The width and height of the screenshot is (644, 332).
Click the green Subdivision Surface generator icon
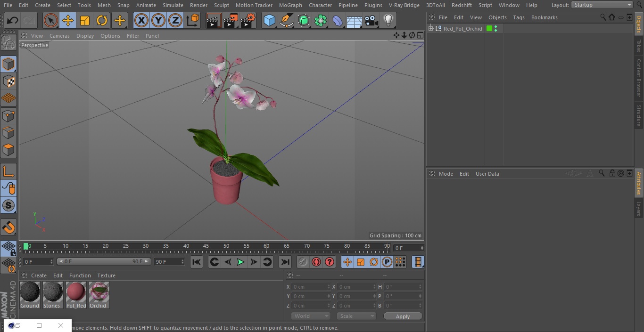[304, 20]
